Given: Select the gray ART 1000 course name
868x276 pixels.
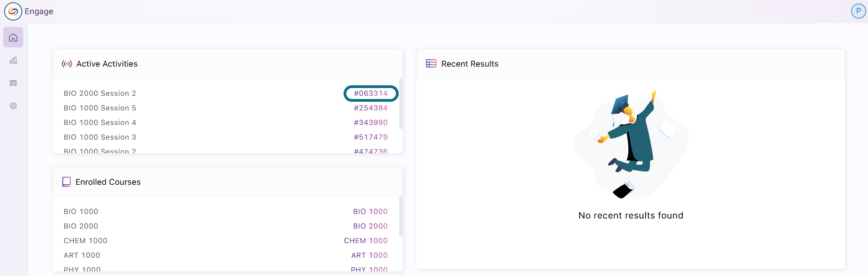Looking at the screenshot, I should tap(82, 255).
